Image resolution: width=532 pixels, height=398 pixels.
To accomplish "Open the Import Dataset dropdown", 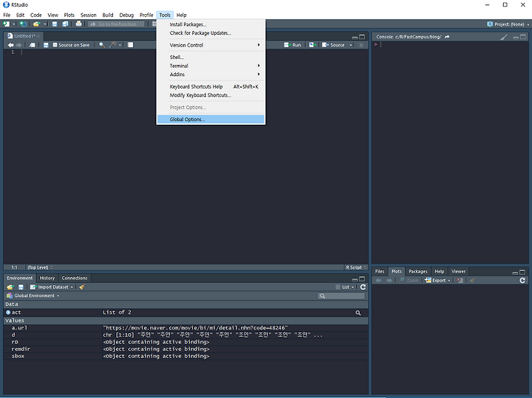I will tap(52, 287).
